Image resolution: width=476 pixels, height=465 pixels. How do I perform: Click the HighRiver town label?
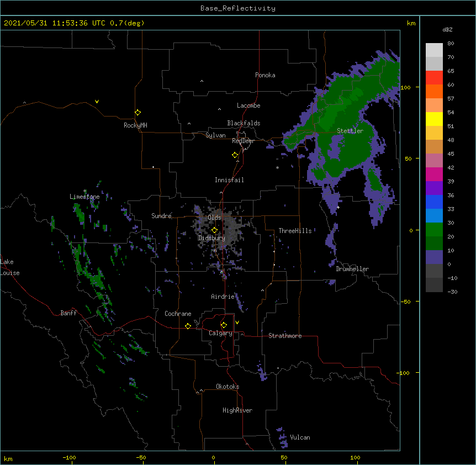coord(237,410)
